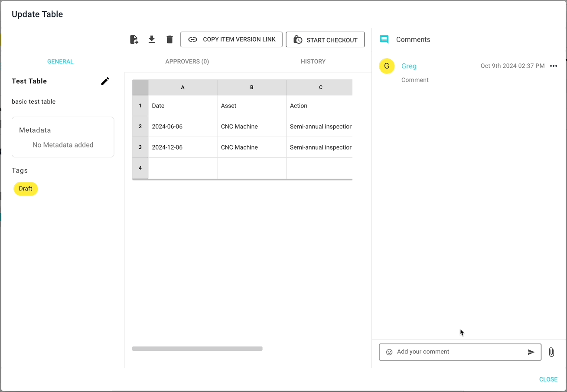Screen dimensions: 567x392
Task: Open options menu for Greg's comment
Action: coord(553,66)
